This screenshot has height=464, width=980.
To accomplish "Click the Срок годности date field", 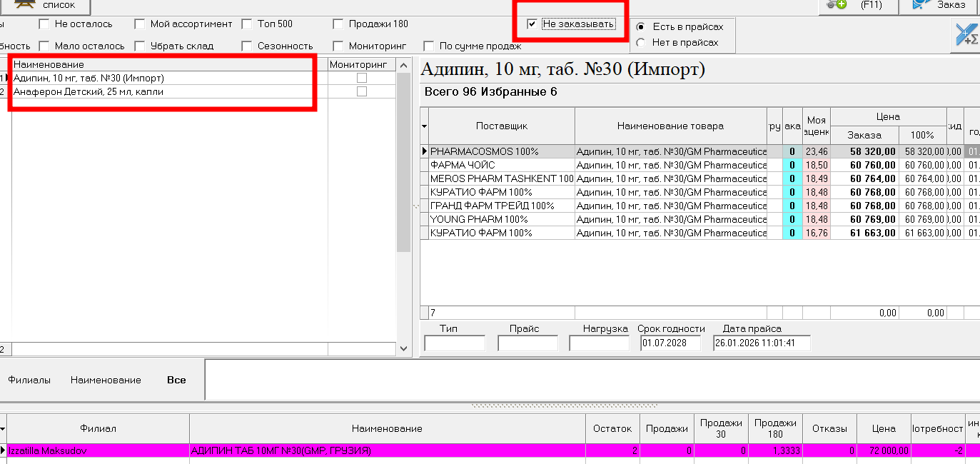I will pyautogui.click(x=671, y=342).
